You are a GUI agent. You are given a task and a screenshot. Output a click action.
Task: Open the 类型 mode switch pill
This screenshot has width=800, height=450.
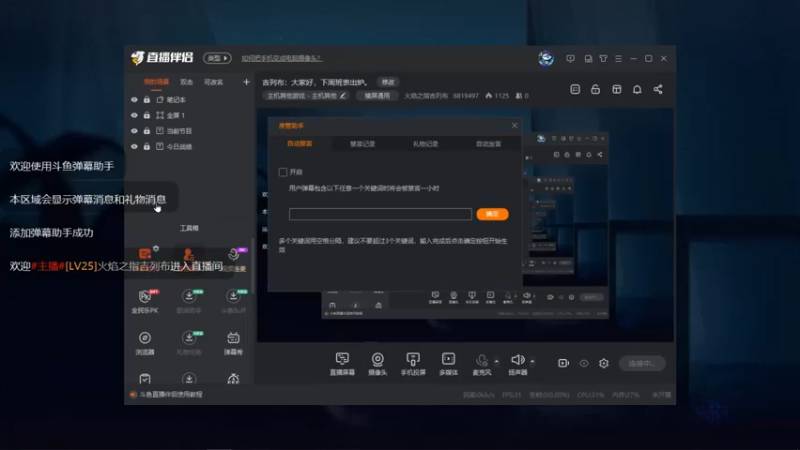tap(217, 58)
